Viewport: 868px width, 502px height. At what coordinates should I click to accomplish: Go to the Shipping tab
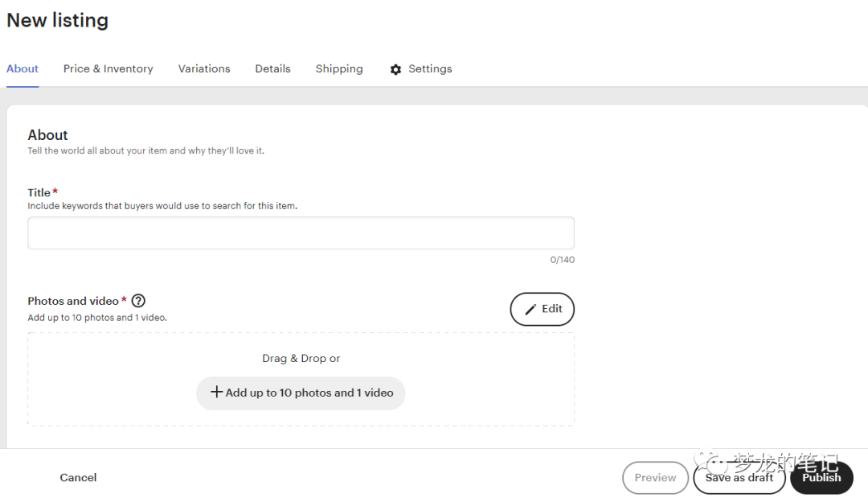point(338,69)
